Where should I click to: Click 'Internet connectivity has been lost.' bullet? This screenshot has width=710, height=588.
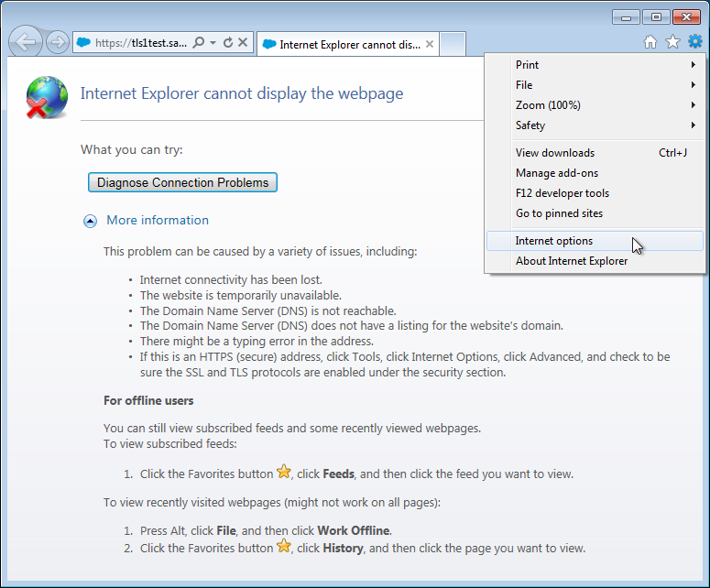point(231,279)
